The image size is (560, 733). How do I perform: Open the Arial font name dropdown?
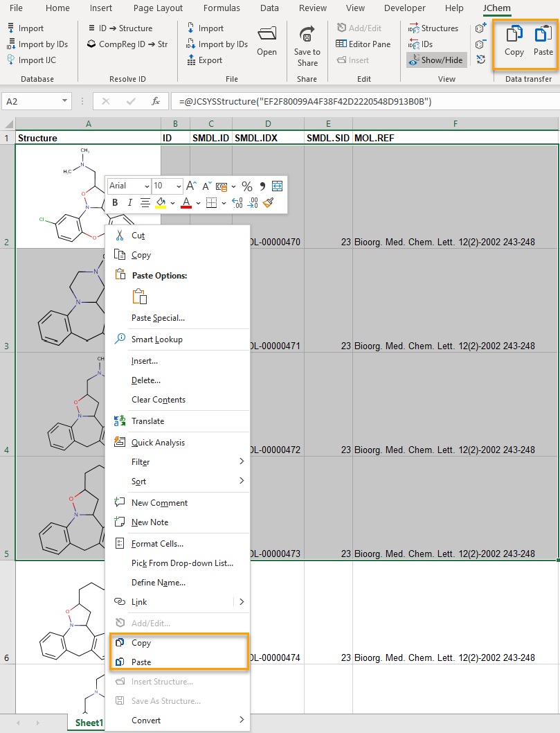tap(147, 186)
